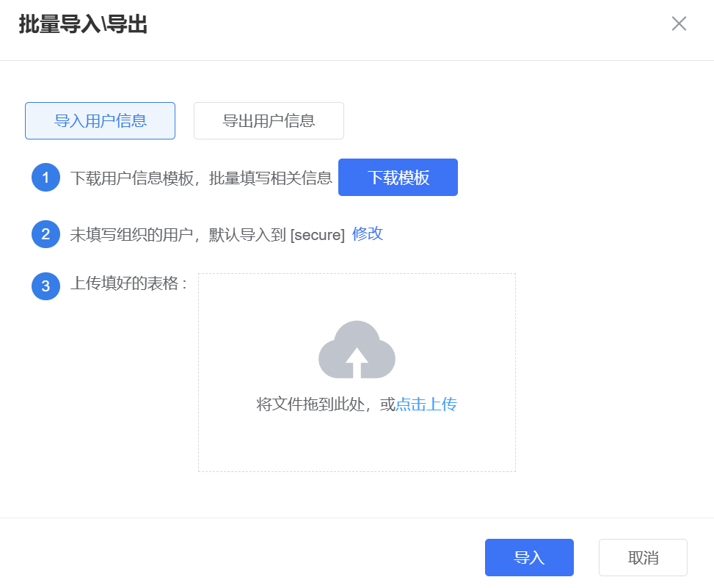Click the text 下载用户信息模板，批量填写相关信息
Viewport: 714px width, 588px height.
[201, 178]
